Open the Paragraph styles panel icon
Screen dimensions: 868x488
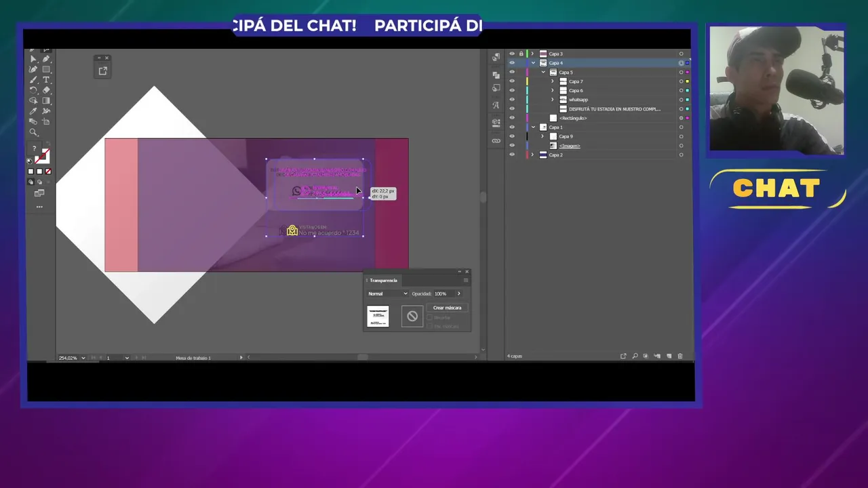coord(496,57)
